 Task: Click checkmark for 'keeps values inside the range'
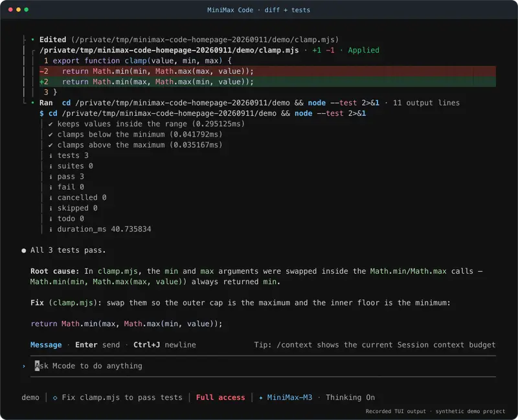tap(51, 124)
